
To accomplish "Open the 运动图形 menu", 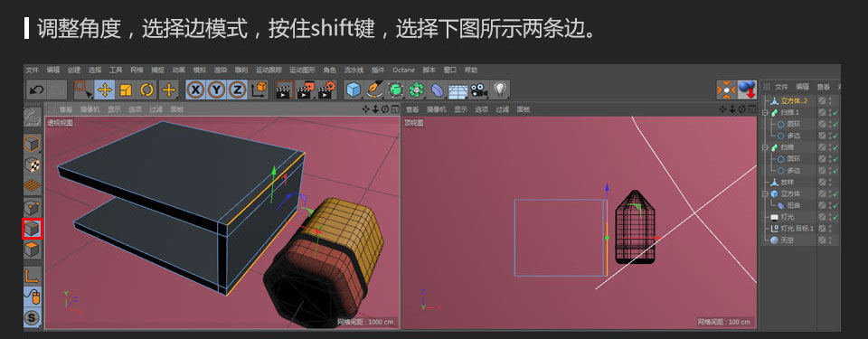I will click(x=302, y=71).
